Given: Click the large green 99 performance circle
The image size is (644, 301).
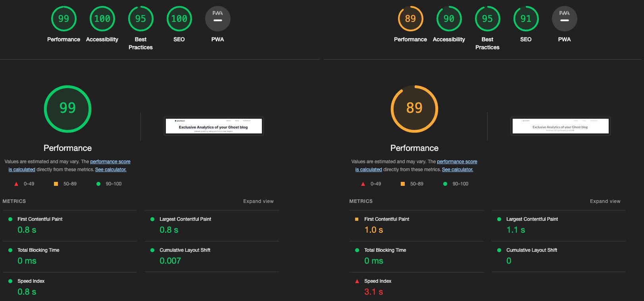Looking at the screenshot, I should (67, 108).
